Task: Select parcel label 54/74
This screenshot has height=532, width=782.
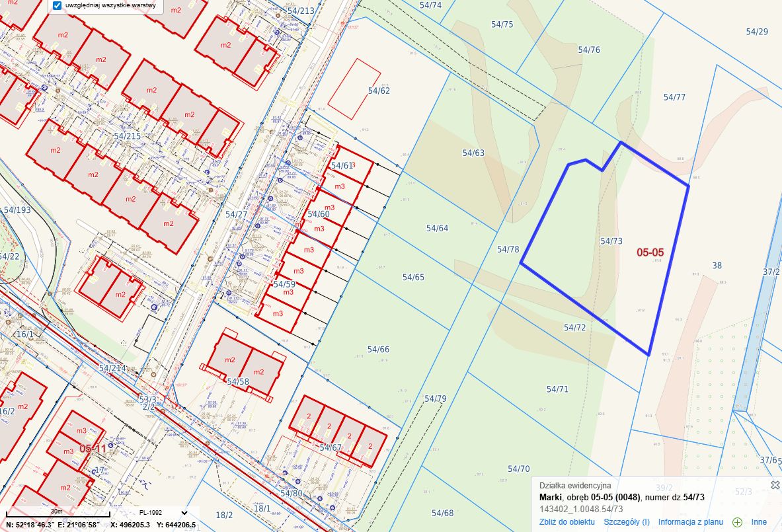Action: click(430, 5)
